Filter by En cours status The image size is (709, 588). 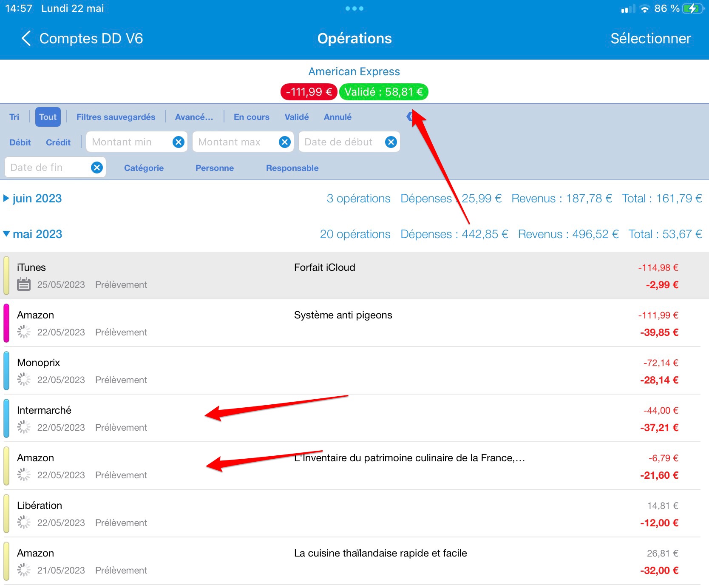point(252,117)
